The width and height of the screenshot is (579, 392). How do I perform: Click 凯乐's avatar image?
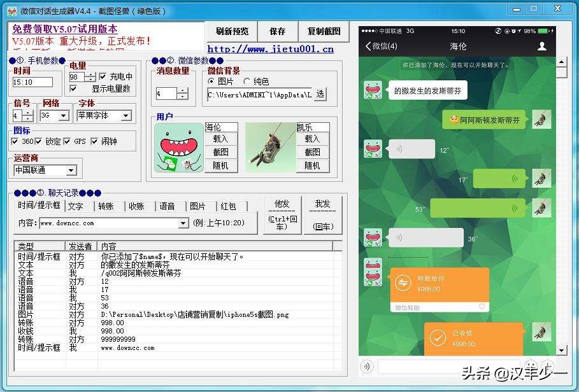[x=269, y=149]
